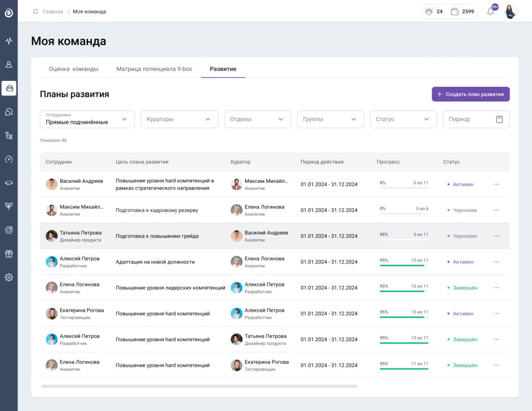Open the gift icon in the sidebar
Screen dimensions: 532x411
9,254
